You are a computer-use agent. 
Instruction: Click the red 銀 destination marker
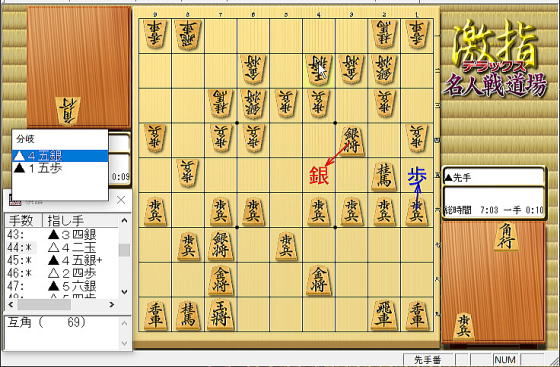tap(319, 175)
